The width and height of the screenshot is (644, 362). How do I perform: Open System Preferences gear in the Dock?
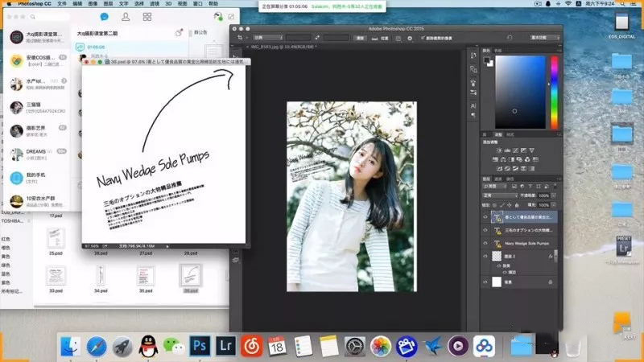click(x=354, y=347)
